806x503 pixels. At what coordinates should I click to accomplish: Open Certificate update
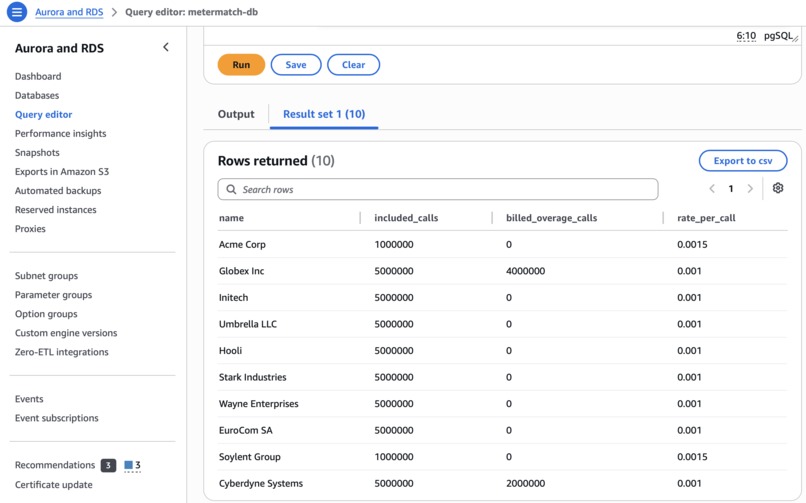(53, 485)
